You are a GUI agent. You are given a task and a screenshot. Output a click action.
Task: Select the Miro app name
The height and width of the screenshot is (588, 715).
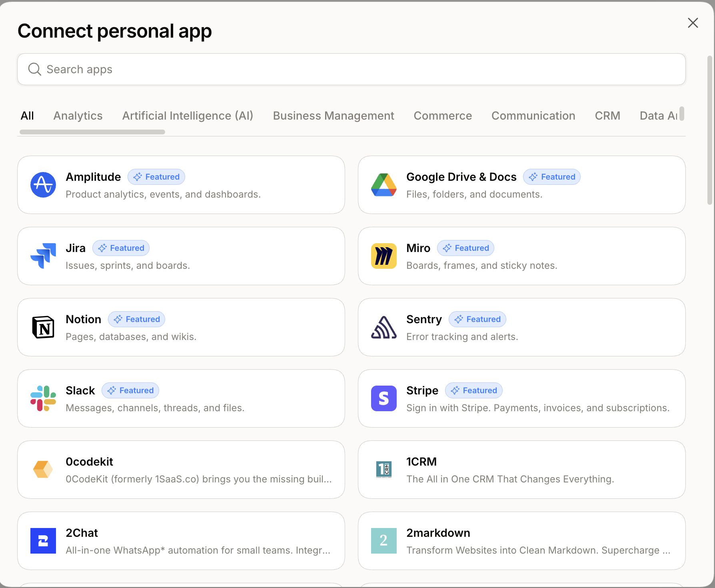(x=418, y=248)
